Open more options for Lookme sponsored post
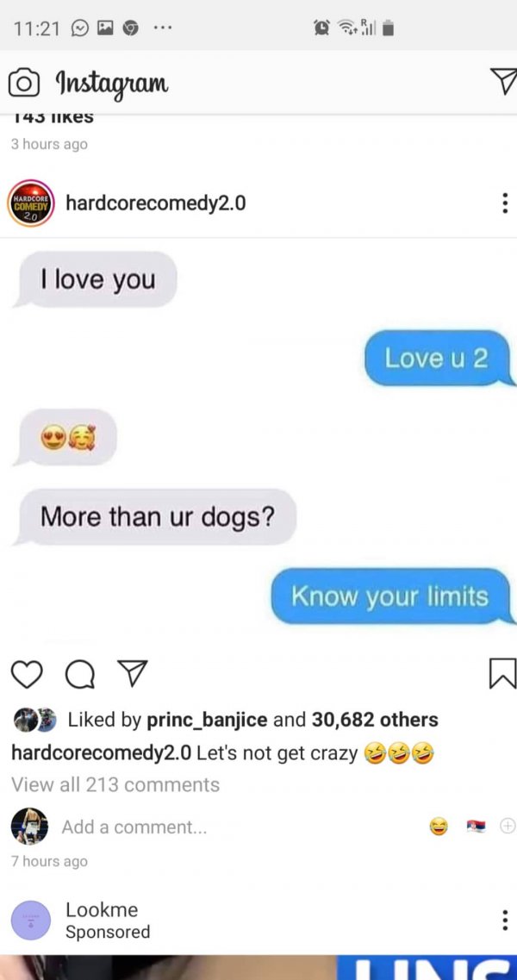517x980 pixels. tap(505, 920)
